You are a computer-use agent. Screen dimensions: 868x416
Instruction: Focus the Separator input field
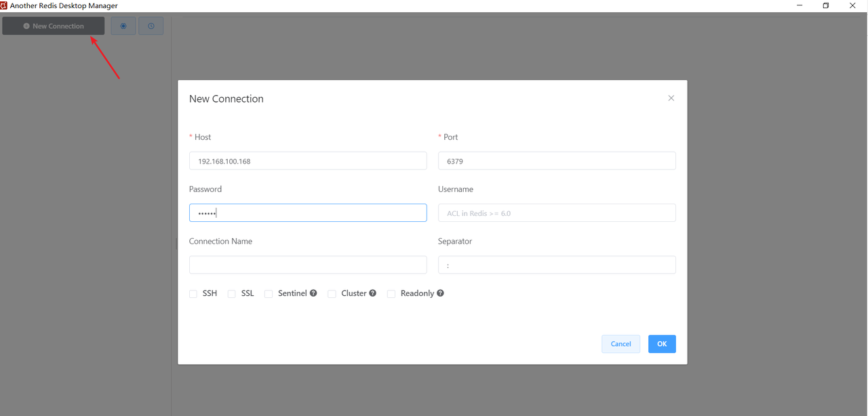click(x=557, y=265)
